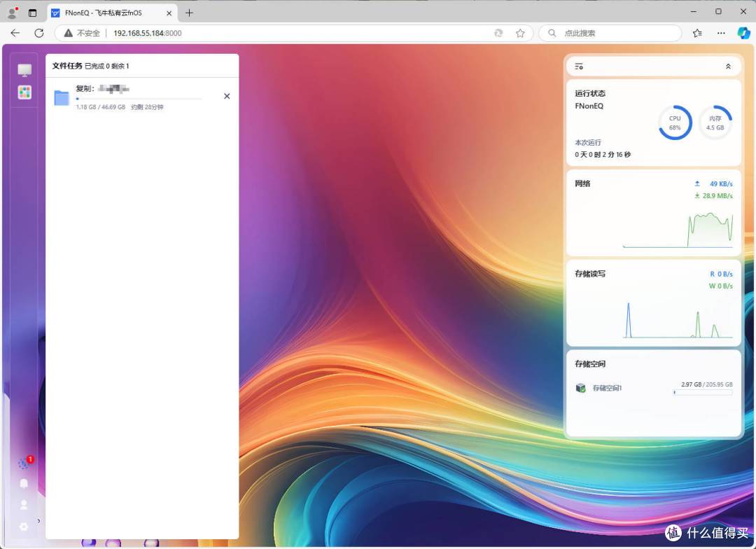Open Edge settings and more menu
The image size is (756, 549).
721,33
